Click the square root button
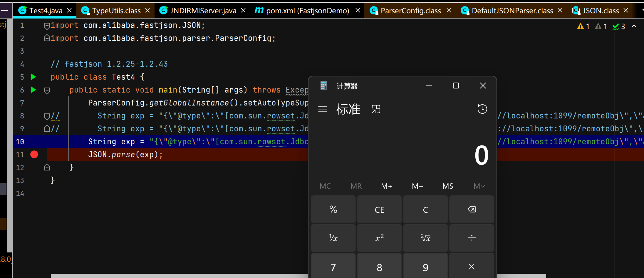The image size is (644, 278). (x=425, y=238)
